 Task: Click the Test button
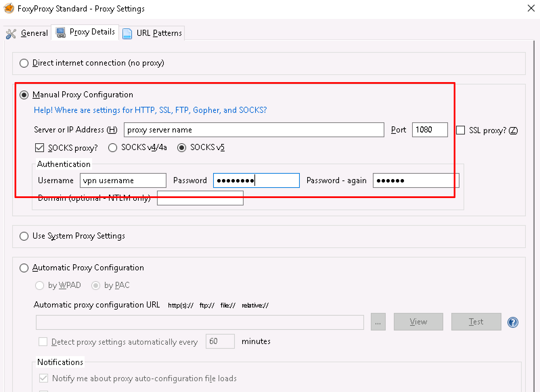point(476,322)
